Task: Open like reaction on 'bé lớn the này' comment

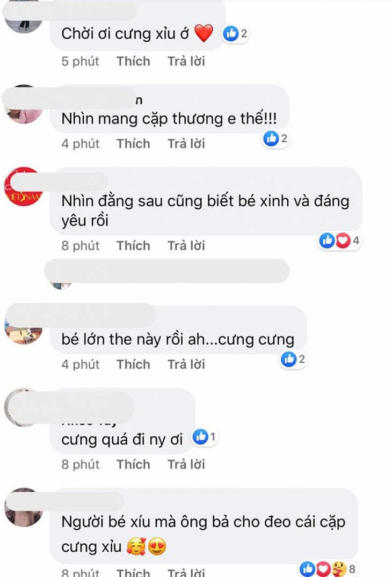Action: [x=289, y=359]
